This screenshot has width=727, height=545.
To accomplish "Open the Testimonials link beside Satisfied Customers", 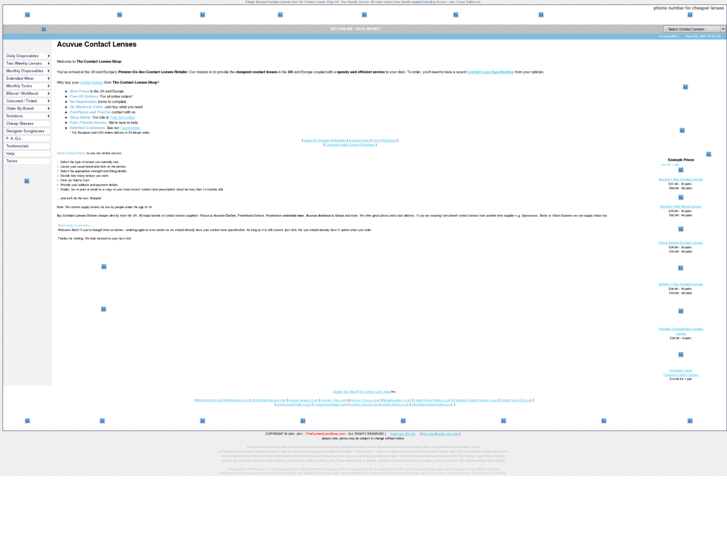I will [130, 128].
